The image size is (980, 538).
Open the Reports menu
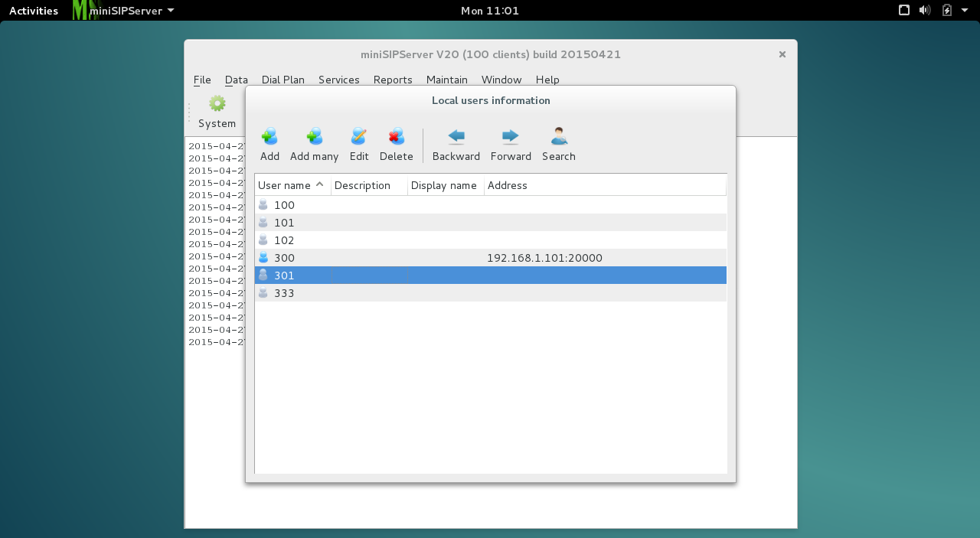[x=393, y=80]
